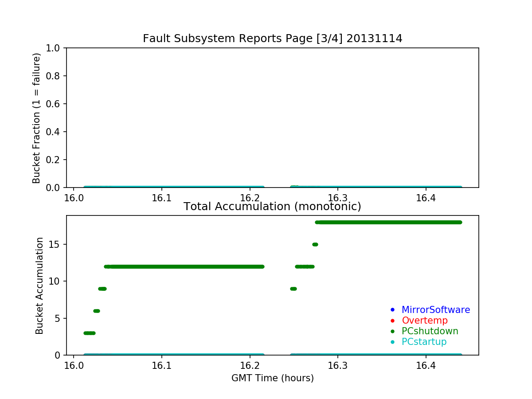This screenshot has height=399, width=532.
Task: Click the green data points at accumulation 15
Action: pos(315,244)
